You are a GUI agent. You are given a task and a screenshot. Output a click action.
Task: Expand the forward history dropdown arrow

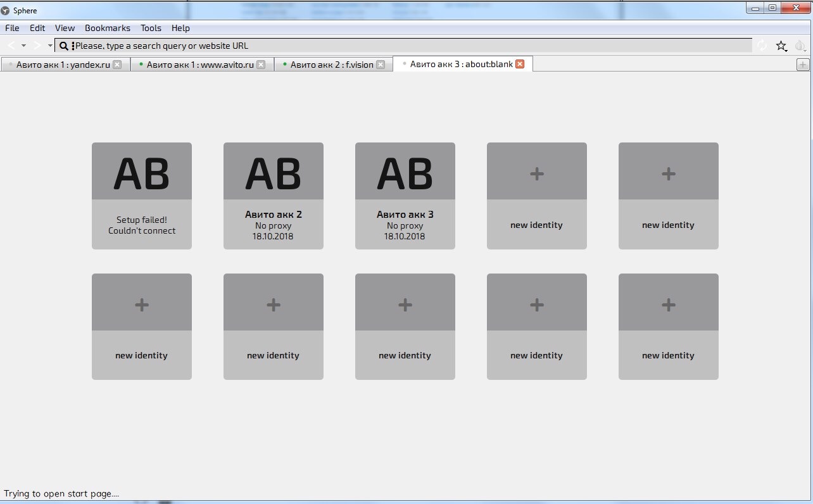click(50, 46)
